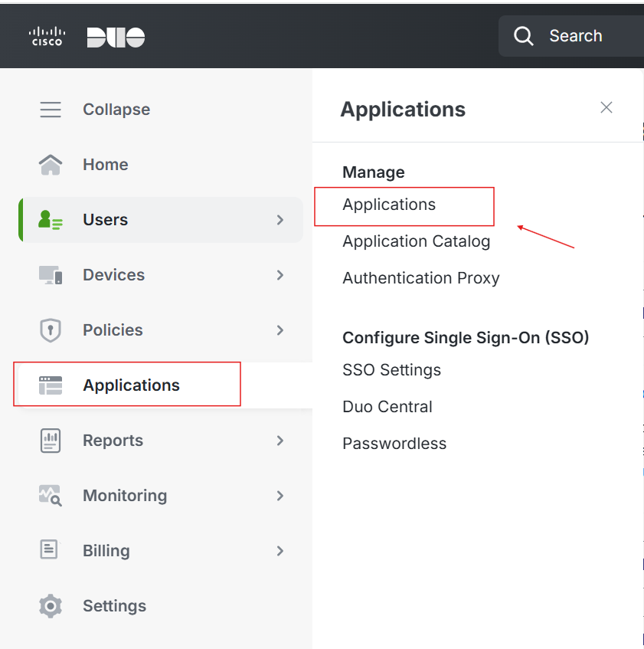Click the Billing document icon
The height and width of the screenshot is (649, 644).
tap(49, 550)
